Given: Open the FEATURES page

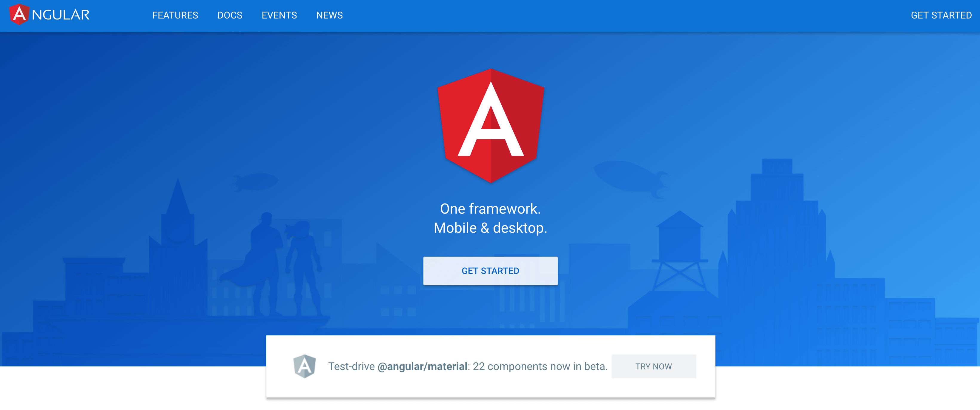Looking at the screenshot, I should (175, 15).
